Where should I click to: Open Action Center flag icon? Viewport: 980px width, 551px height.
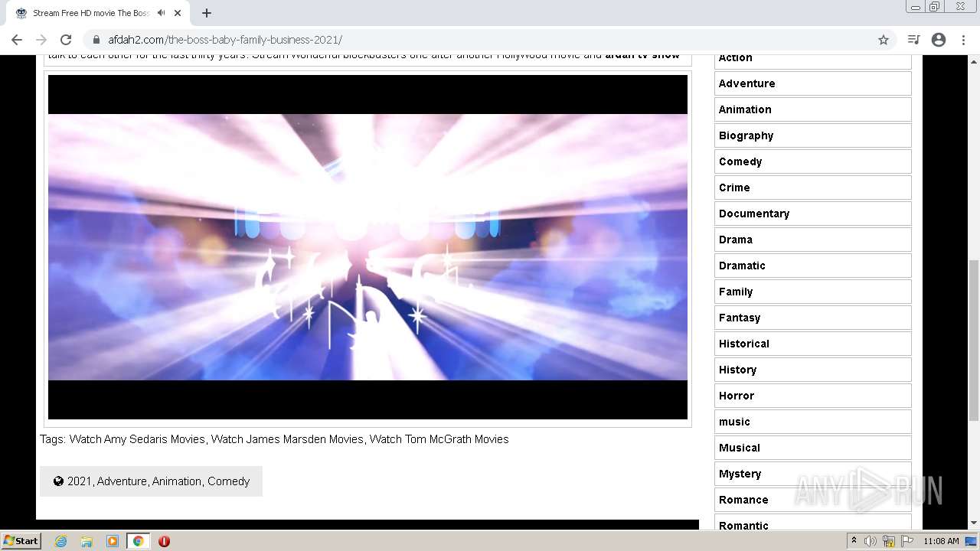(907, 541)
